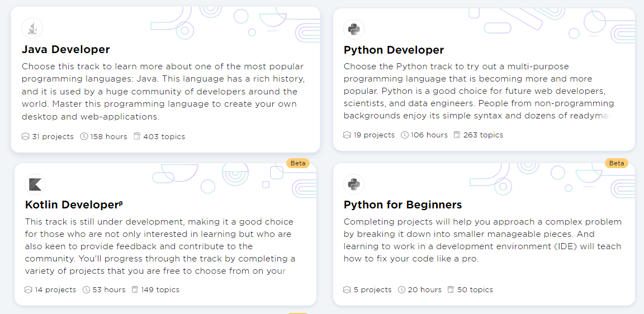Click the projects icon beside 19 projects
This screenshot has width=644, height=314.
(347, 135)
